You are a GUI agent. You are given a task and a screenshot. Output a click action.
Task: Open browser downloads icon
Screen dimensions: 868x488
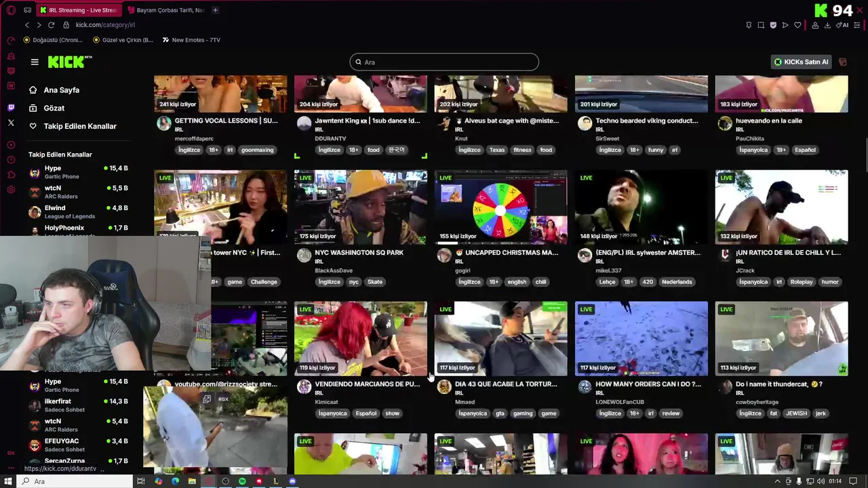827,25
